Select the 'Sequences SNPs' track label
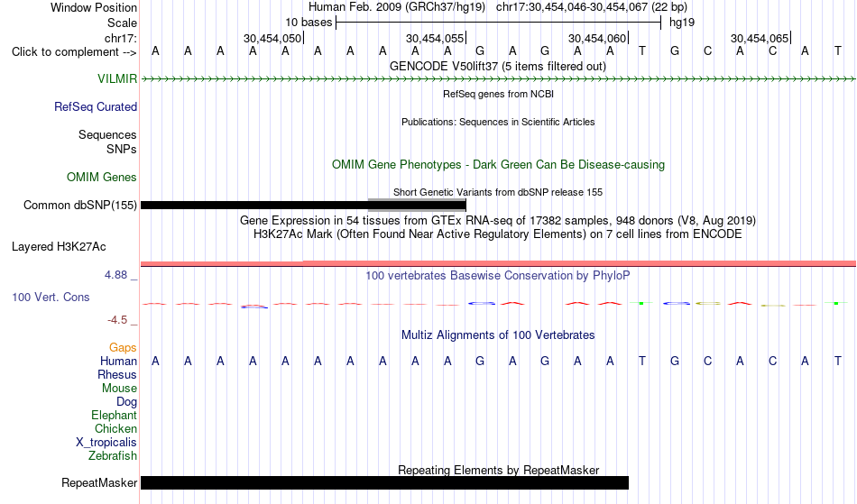 (107, 142)
